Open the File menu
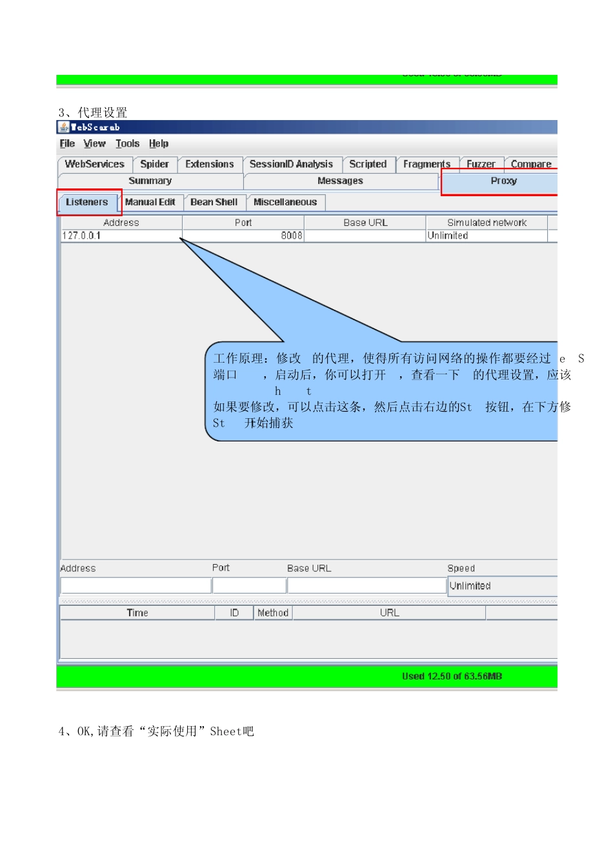 pos(67,144)
